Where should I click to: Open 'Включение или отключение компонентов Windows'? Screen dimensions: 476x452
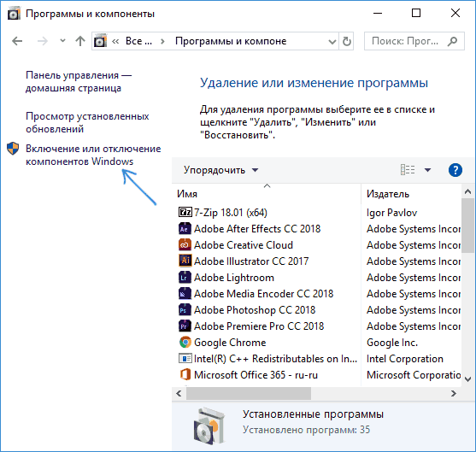[93, 155]
